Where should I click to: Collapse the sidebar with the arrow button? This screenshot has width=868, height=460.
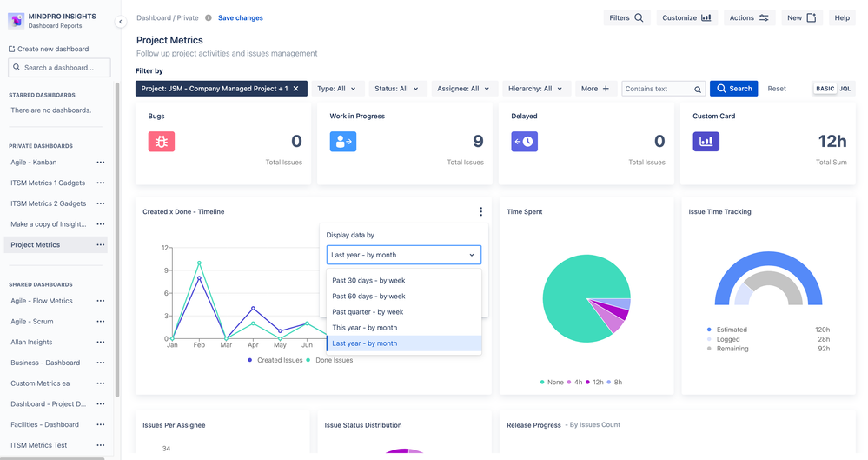click(120, 22)
